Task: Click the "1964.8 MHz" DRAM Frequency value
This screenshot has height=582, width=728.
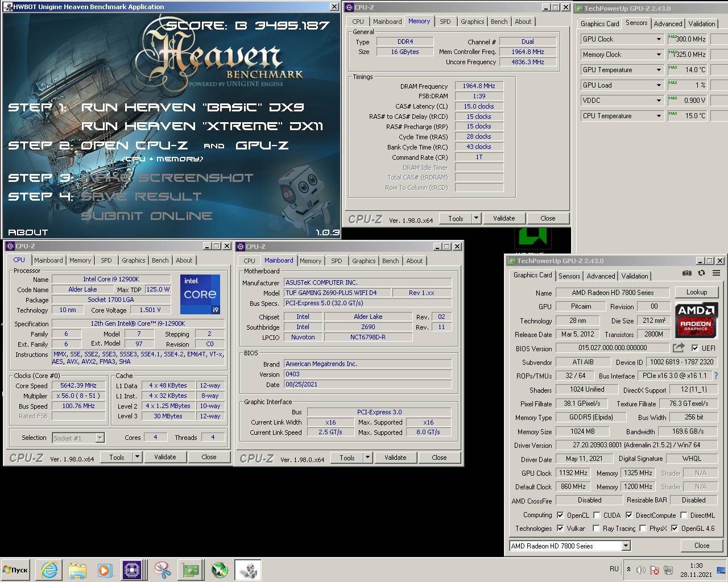Action: (x=479, y=86)
